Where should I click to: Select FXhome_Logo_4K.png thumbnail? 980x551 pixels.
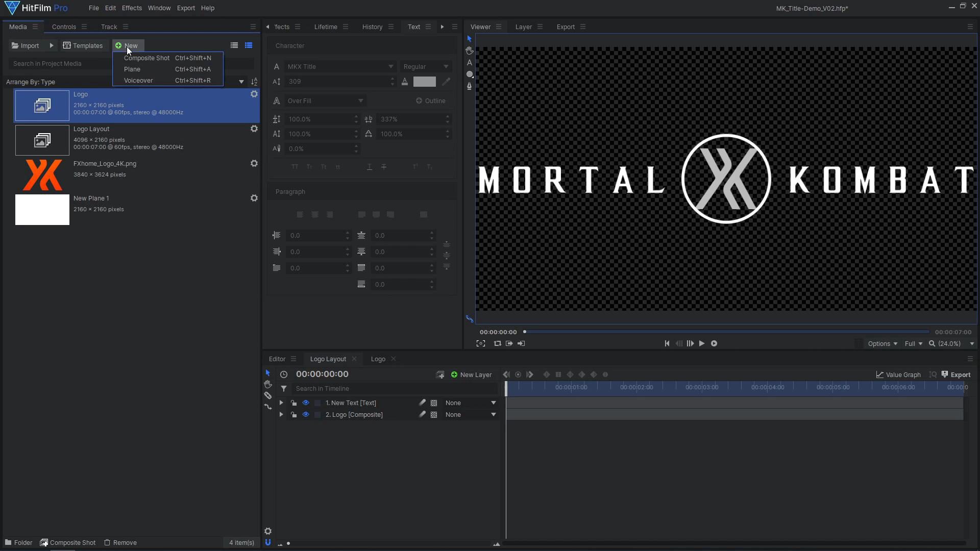click(42, 175)
